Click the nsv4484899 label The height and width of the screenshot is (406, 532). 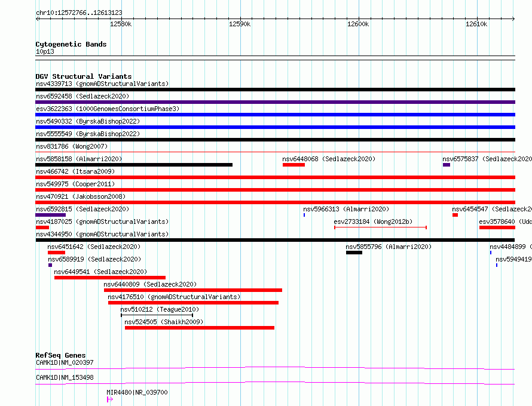[510, 247]
